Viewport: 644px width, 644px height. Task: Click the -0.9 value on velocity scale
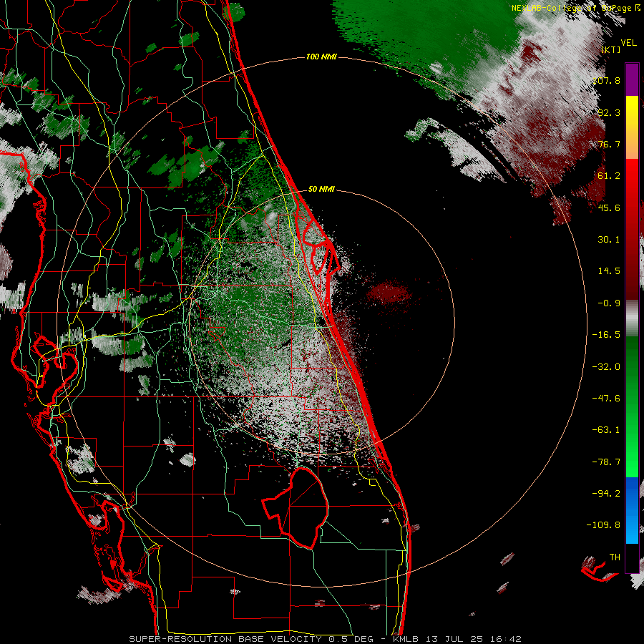[609, 303]
